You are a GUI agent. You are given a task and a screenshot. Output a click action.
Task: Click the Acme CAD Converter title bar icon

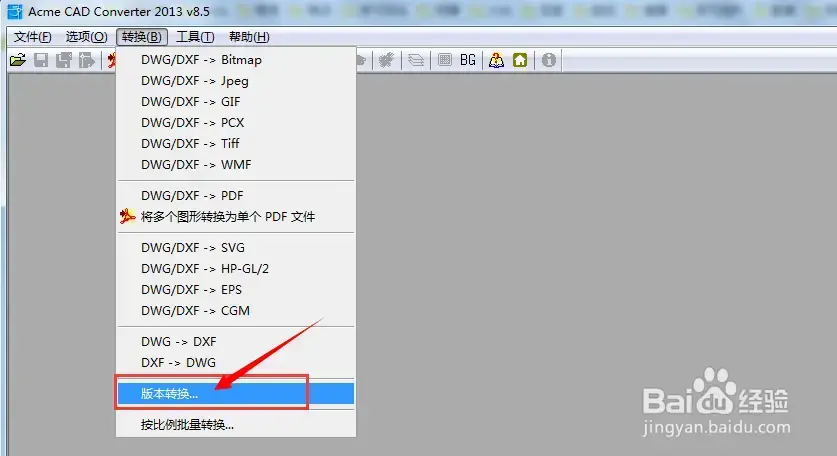(14, 11)
